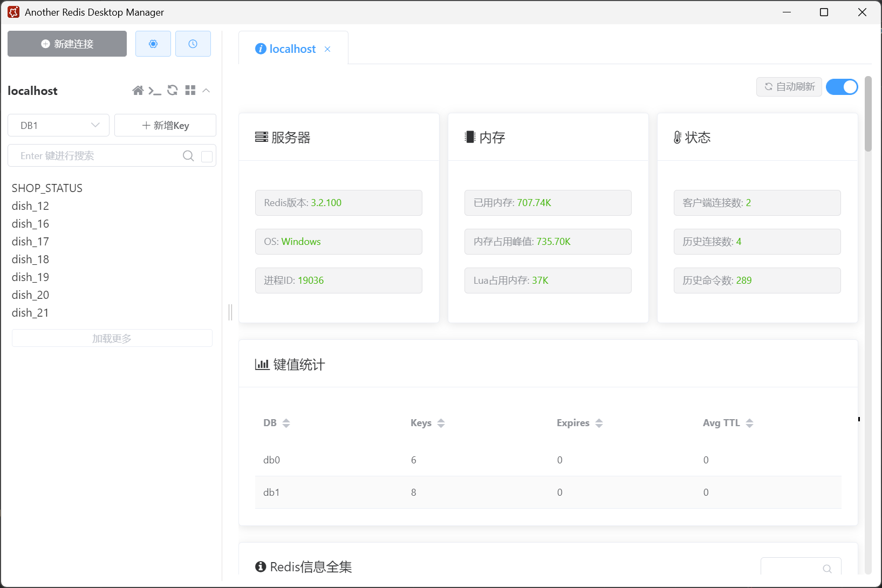Refresh the localhost connection via sidebar icon
Image resolution: width=882 pixels, height=588 pixels.
click(173, 91)
